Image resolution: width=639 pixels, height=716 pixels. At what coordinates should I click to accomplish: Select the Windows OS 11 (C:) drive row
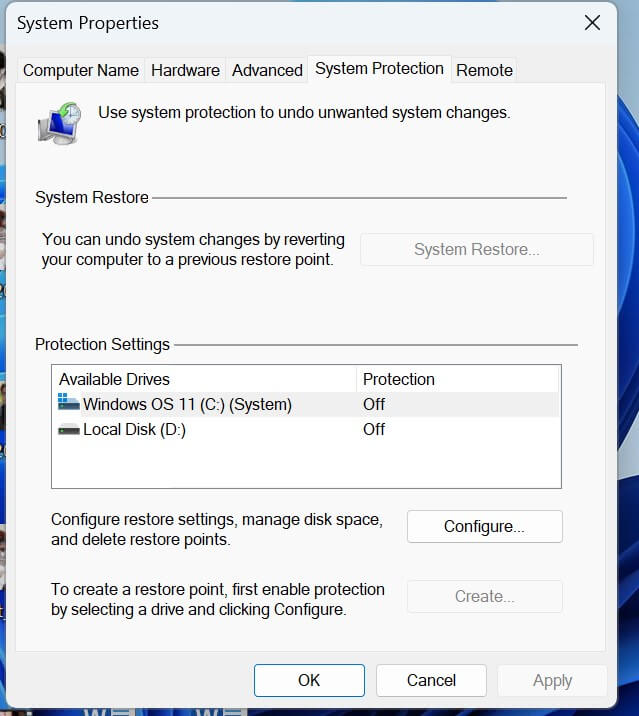click(306, 404)
